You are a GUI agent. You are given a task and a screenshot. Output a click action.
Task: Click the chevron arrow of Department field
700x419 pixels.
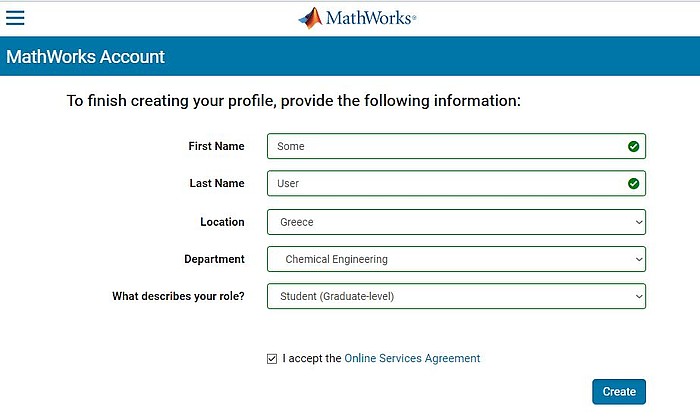[639, 260]
